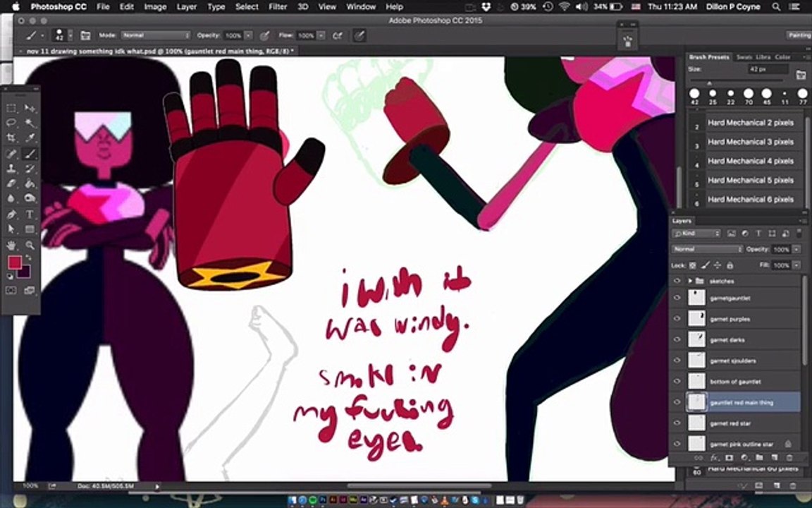Swap foreground and background colors
812x508 pixels.
[28, 258]
